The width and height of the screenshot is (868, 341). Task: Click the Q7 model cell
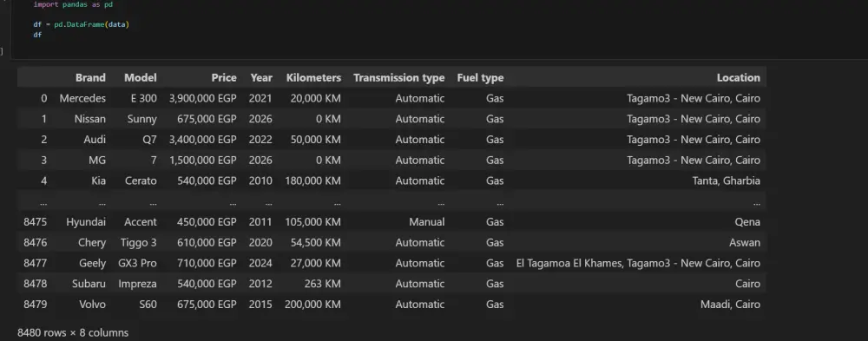149,140
